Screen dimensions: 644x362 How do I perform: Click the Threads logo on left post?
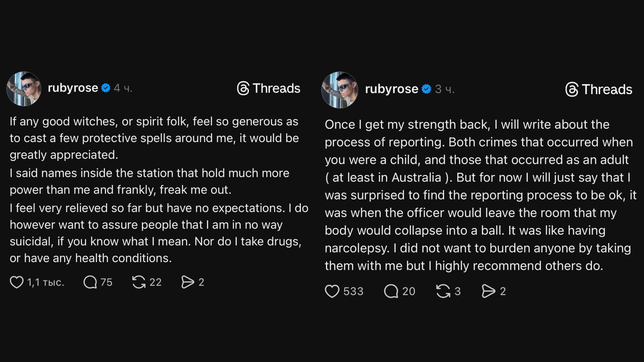(x=268, y=88)
